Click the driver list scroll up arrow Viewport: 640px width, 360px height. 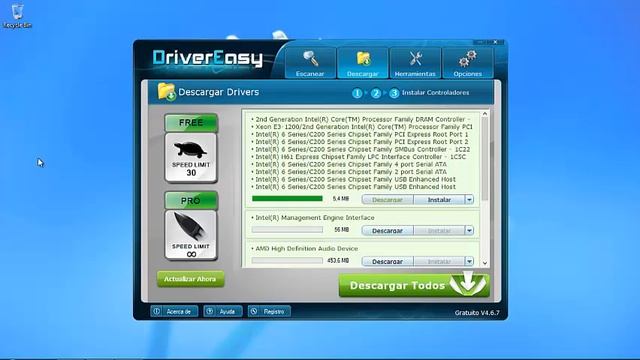485,114
